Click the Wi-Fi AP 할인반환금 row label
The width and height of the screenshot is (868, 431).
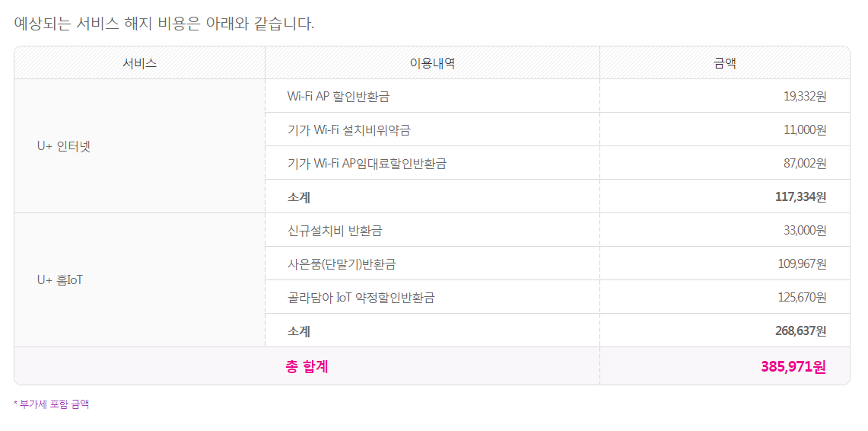338,96
